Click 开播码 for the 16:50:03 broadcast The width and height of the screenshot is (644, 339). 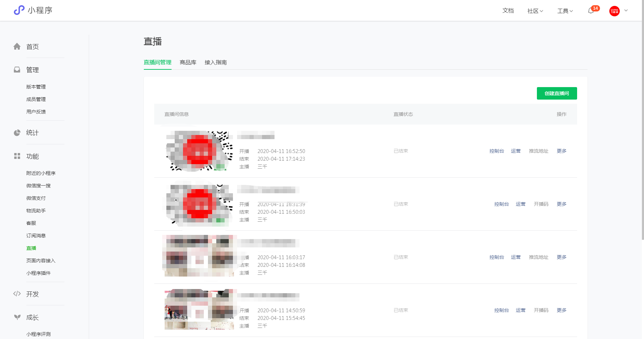coord(541,204)
